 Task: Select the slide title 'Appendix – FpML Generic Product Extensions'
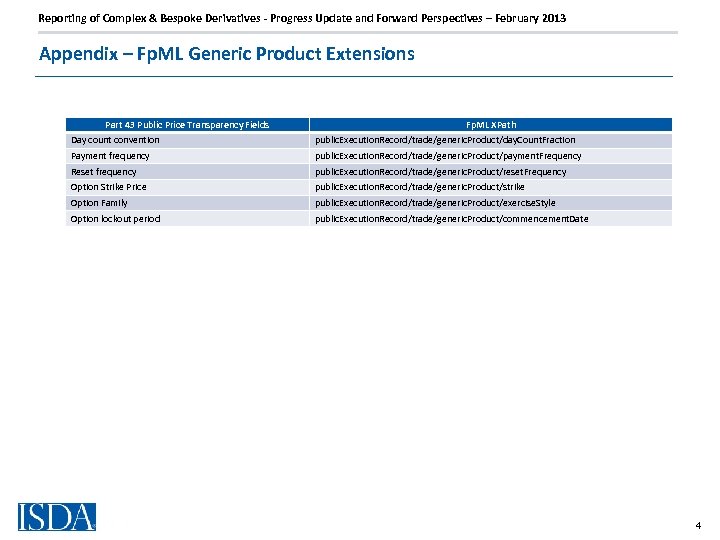click(227, 54)
